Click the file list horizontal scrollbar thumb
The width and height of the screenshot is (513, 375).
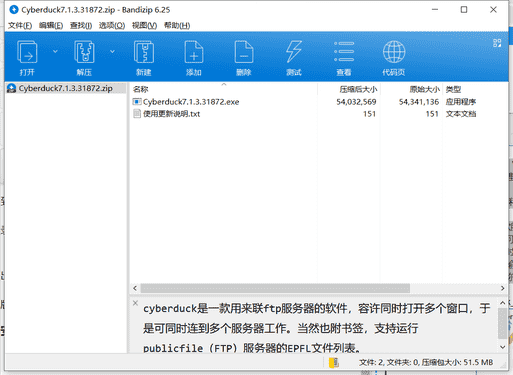pyautogui.click(x=275, y=288)
